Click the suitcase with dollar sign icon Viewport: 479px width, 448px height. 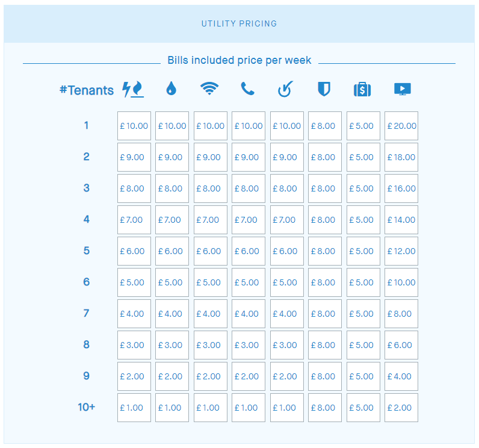(x=362, y=90)
